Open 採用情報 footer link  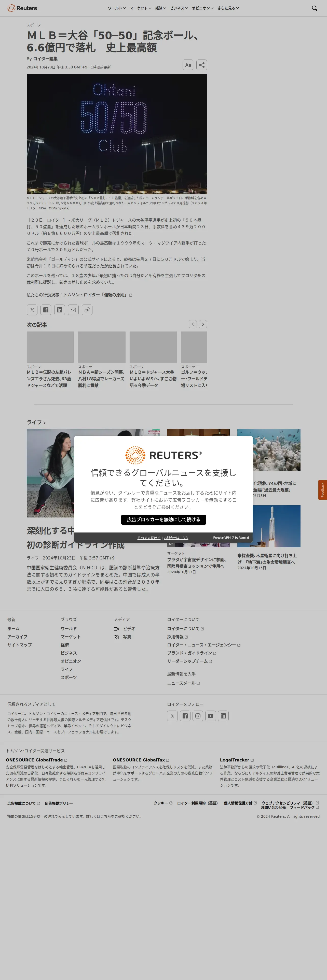[x=178, y=637]
